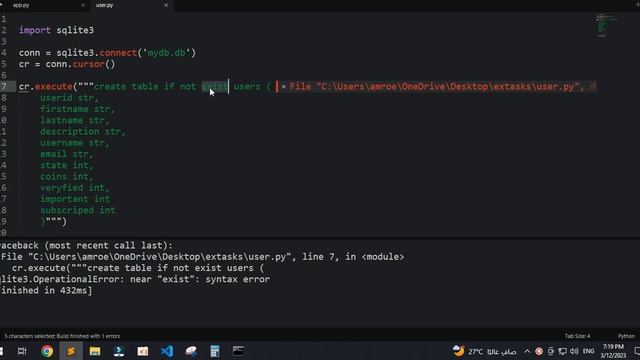640x360 pixels.
Task: Click the OperationalError line in build output
Action: (135, 280)
